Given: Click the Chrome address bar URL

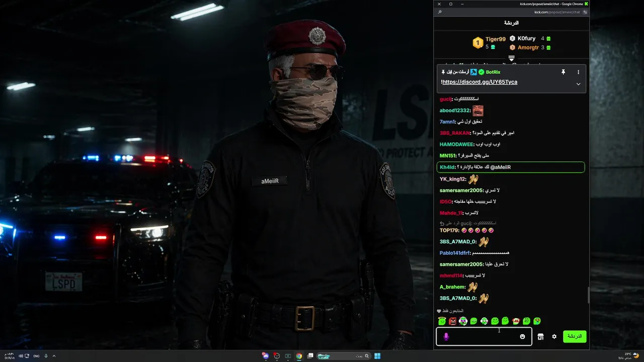Looking at the screenshot, I should click(557, 12).
